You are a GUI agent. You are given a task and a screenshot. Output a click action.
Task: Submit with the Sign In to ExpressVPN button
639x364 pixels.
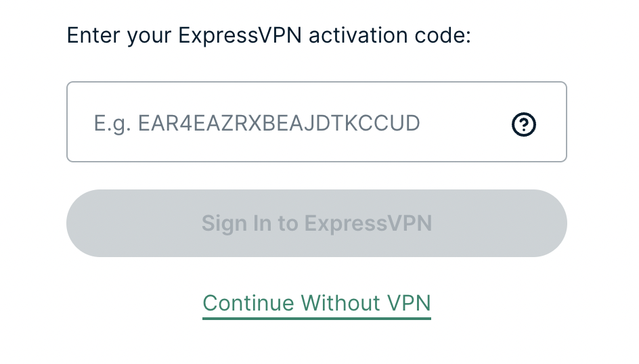[317, 223]
